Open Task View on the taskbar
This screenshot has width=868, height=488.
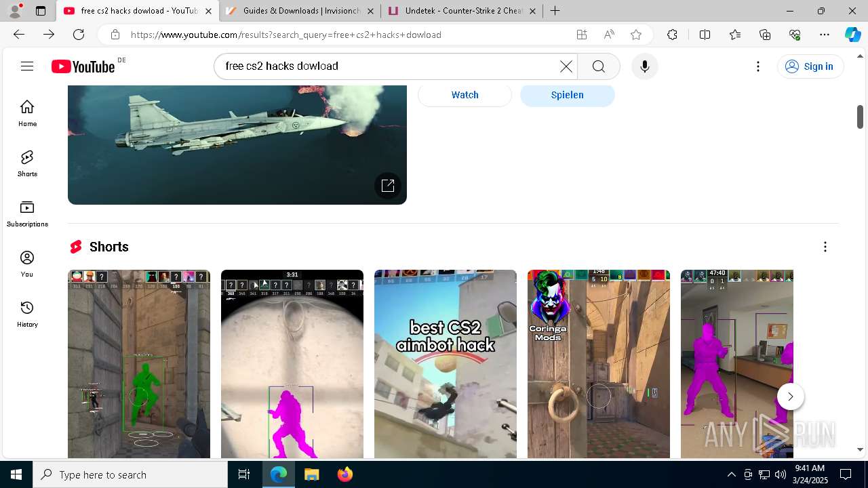[244, 474]
